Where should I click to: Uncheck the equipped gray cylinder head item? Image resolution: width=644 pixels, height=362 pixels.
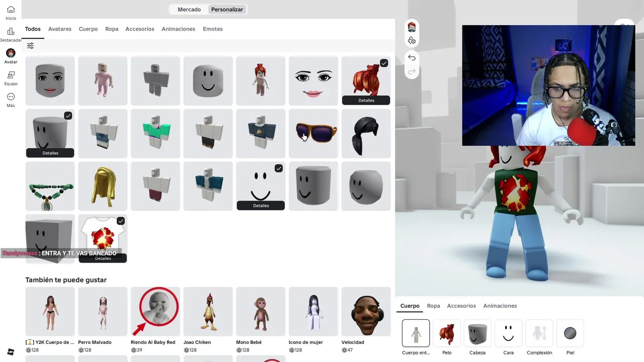tap(68, 116)
